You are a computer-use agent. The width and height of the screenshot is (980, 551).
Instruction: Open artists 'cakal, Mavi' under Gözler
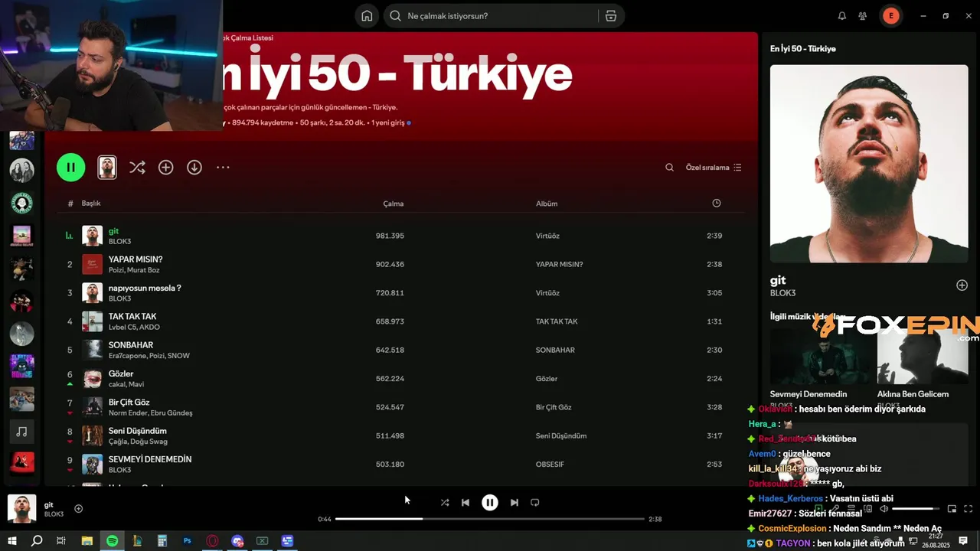point(126,384)
